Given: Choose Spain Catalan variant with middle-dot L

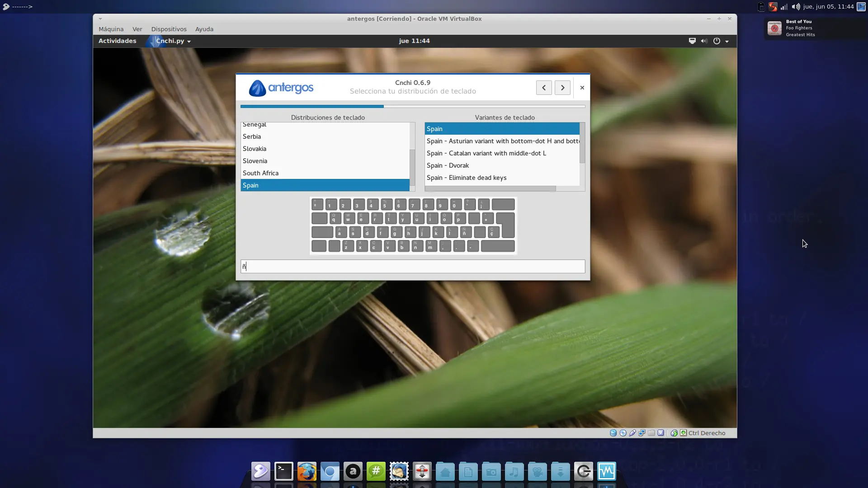Looking at the screenshot, I should [x=502, y=153].
